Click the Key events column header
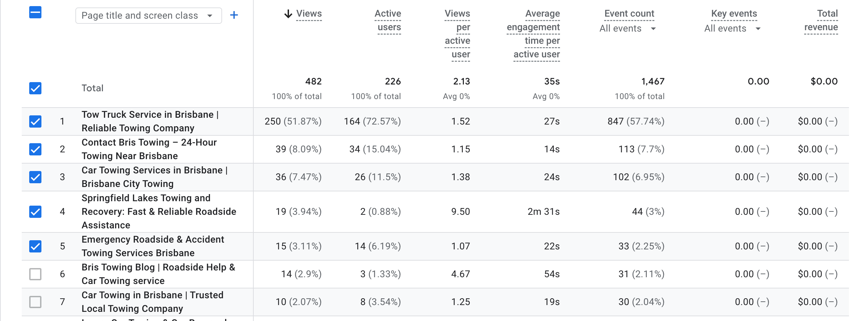Viewport: 868px width, 321px height. click(x=734, y=14)
